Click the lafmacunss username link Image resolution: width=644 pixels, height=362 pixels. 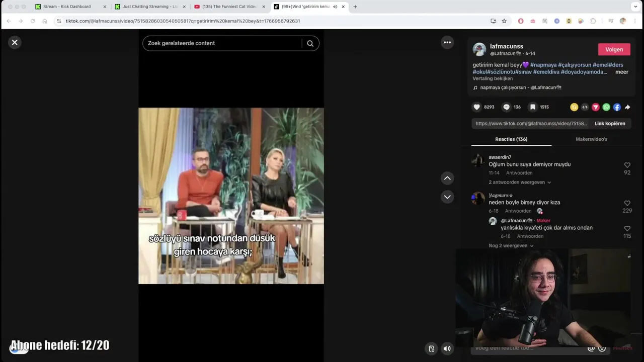click(507, 46)
